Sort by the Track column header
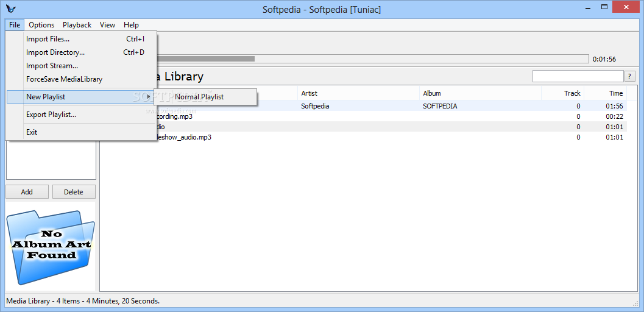The image size is (644, 312). tap(562, 93)
